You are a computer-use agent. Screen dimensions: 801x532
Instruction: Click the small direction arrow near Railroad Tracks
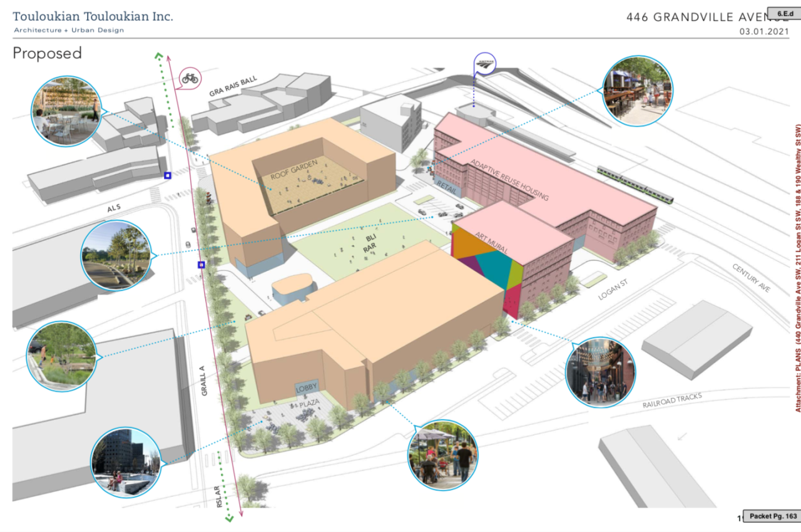681,436
